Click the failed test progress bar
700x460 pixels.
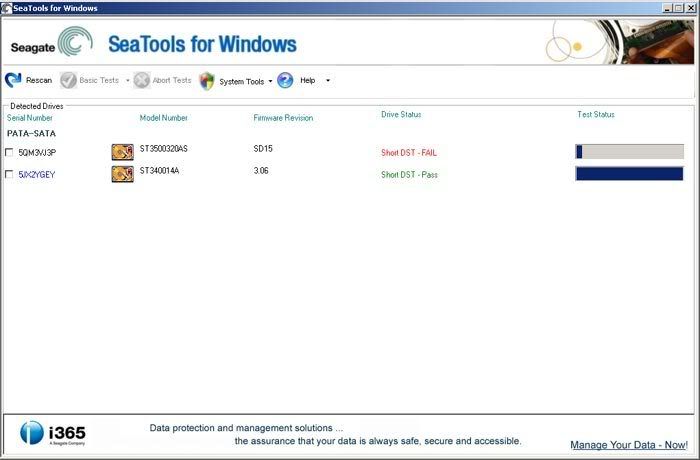click(x=629, y=152)
